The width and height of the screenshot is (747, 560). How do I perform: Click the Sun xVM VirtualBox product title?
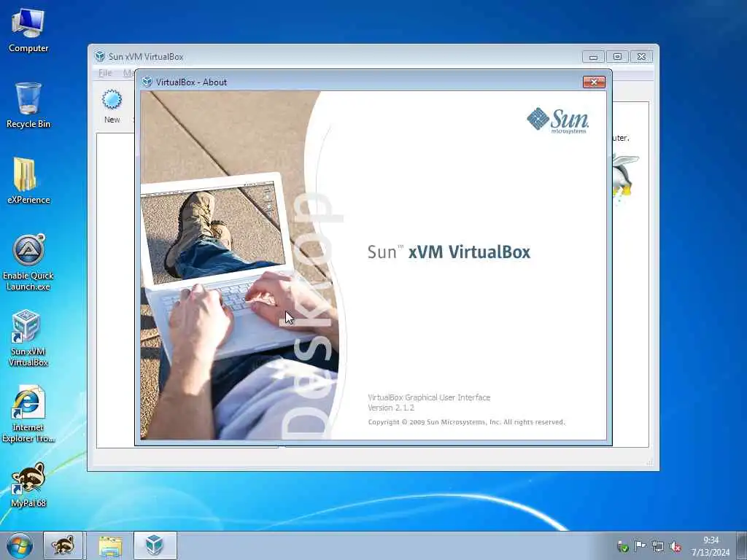tap(449, 252)
